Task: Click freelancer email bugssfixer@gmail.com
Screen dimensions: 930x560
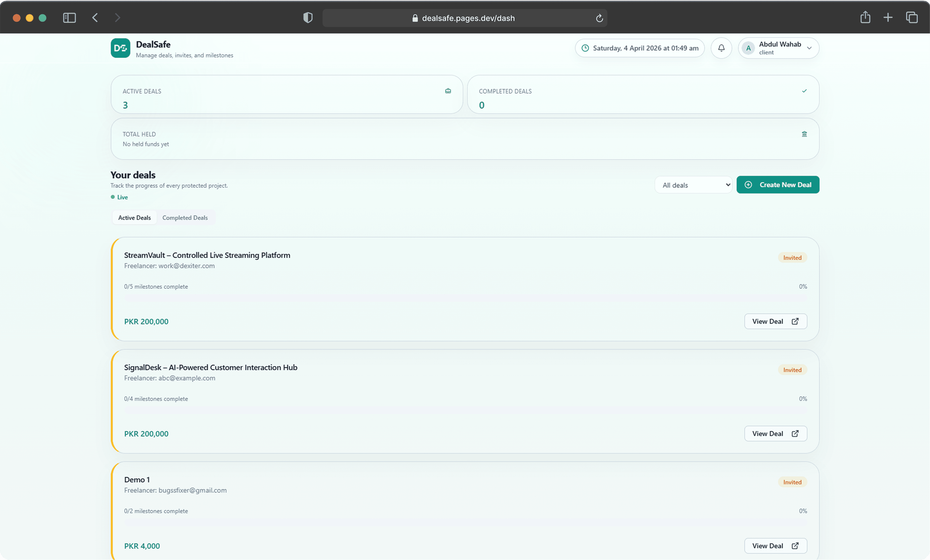Action: [193, 491]
